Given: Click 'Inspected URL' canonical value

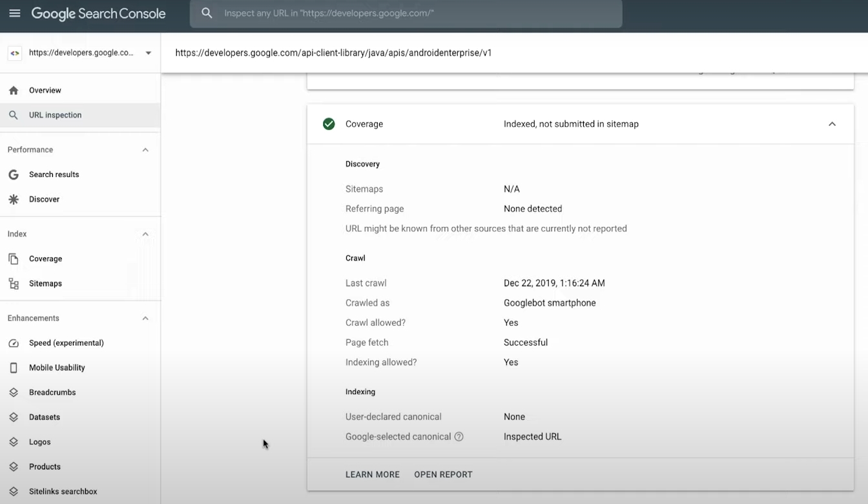Looking at the screenshot, I should pyautogui.click(x=533, y=437).
